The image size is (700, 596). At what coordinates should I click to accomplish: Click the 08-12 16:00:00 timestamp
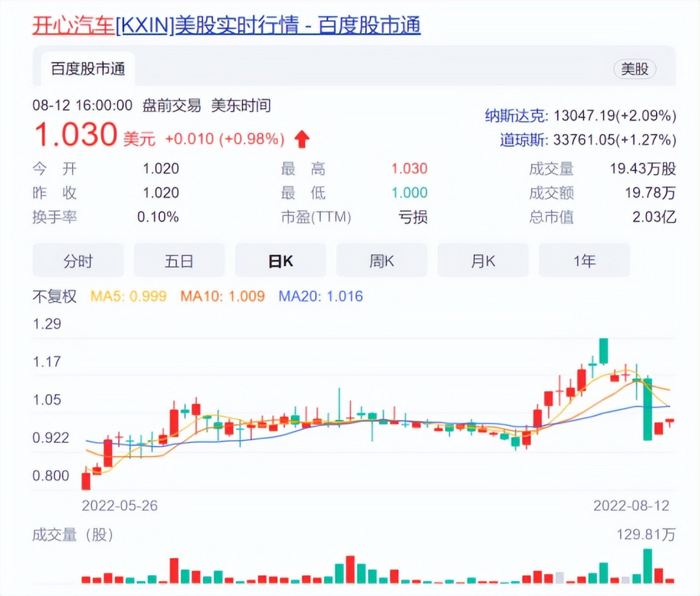pos(82,106)
